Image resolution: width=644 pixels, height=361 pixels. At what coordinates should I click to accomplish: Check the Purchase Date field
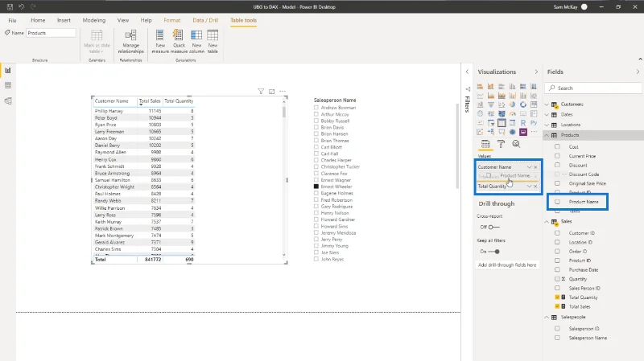[x=557, y=269]
